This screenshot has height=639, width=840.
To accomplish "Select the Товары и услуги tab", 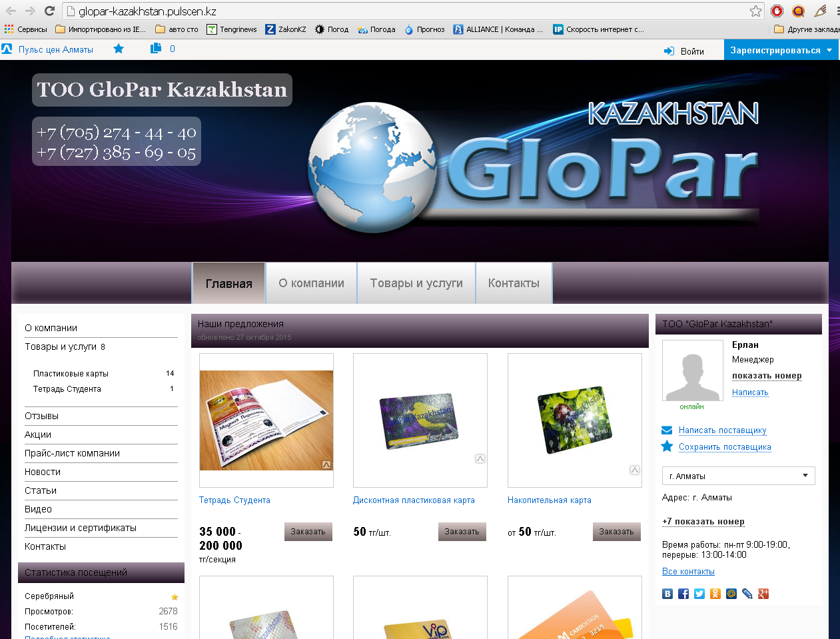I will [416, 283].
